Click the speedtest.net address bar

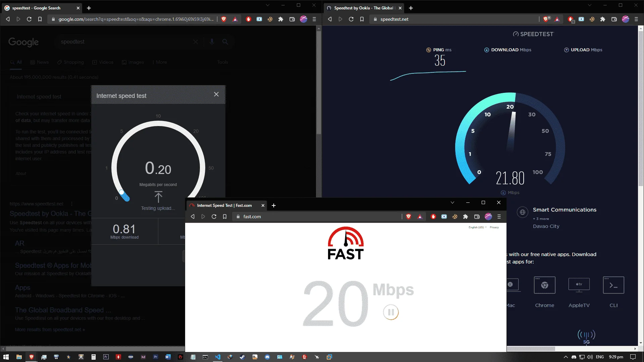[454, 19]
